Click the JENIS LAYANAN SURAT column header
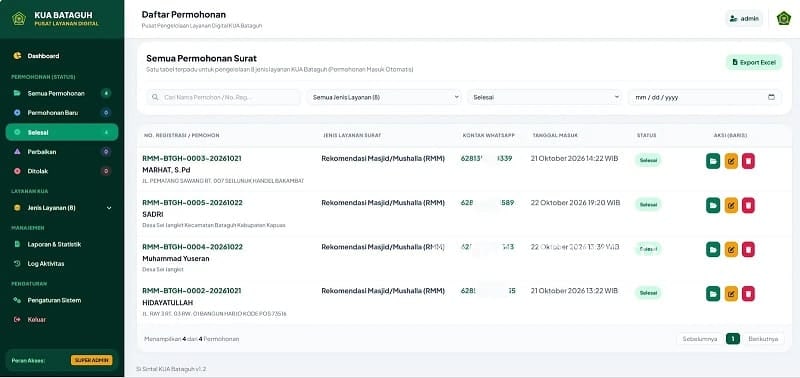Screen dimensions: 800x378 [x=352, y=136]
